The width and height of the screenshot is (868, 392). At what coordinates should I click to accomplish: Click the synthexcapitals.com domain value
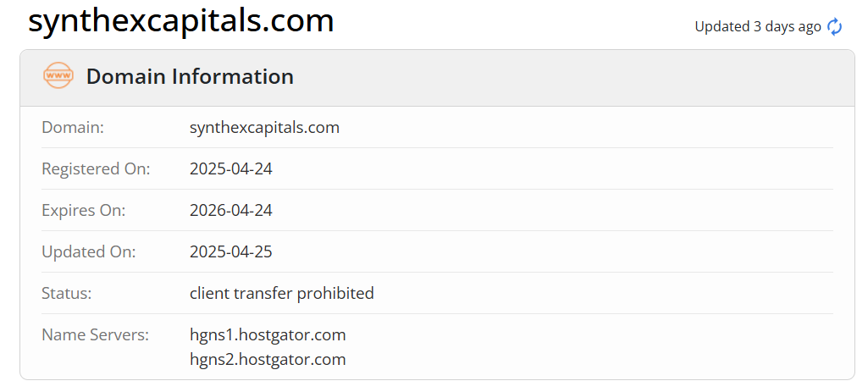[264, 128]
